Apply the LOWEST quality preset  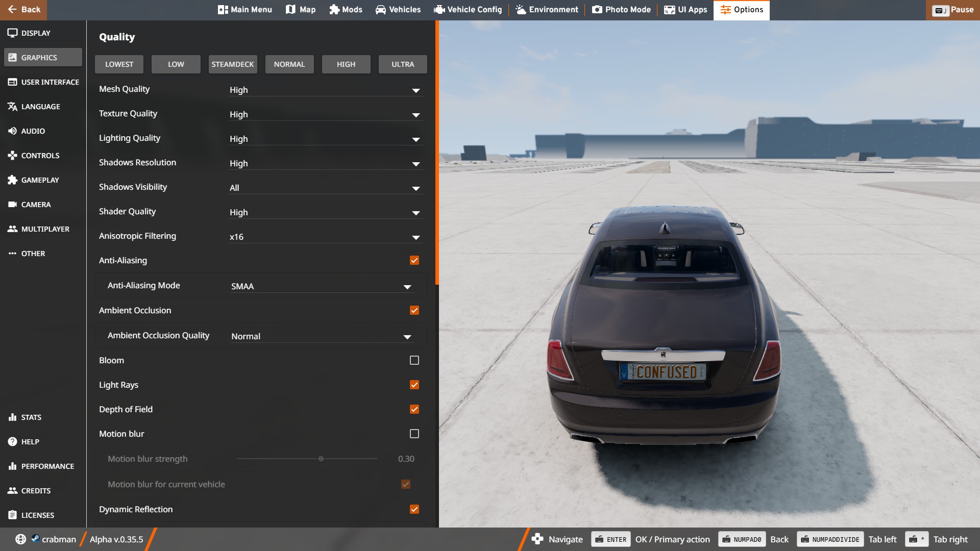(x=119, y=64)
